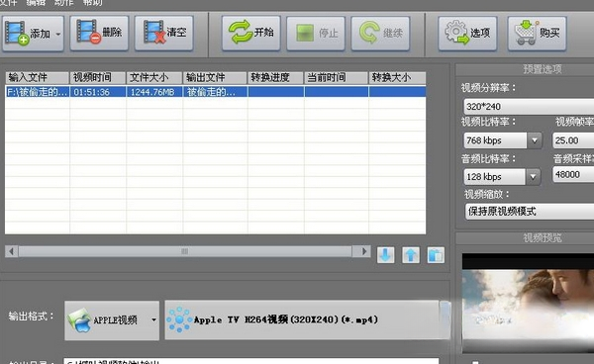Move file down with the blue down arrow
The width and height of the screenshot is (594, 364).
(x=386, y=255)
